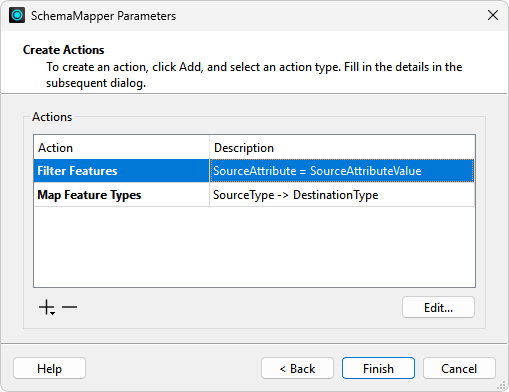Click the SchemaMapper app icon in the title bar
This screenshot has height=392, width=509.
coord(17,15)
